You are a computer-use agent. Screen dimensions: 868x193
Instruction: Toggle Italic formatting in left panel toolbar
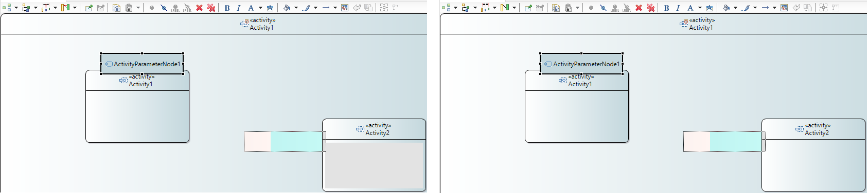click(239, 8)
